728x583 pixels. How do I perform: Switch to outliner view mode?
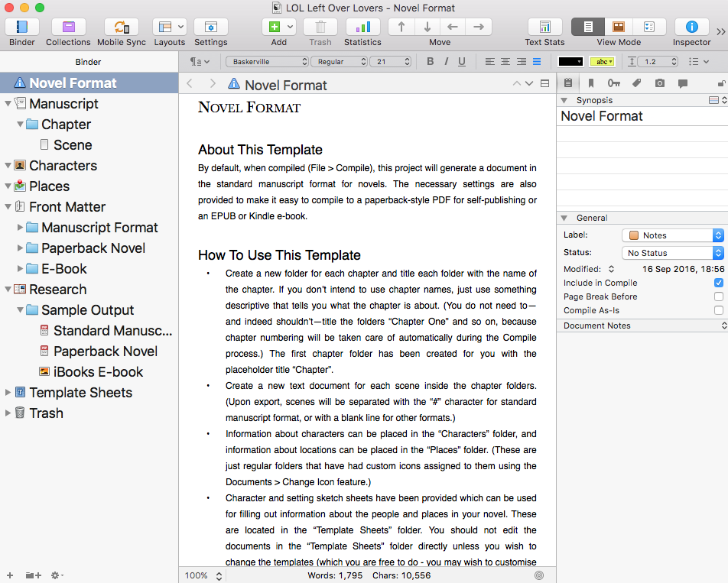(x=649, y=28)
